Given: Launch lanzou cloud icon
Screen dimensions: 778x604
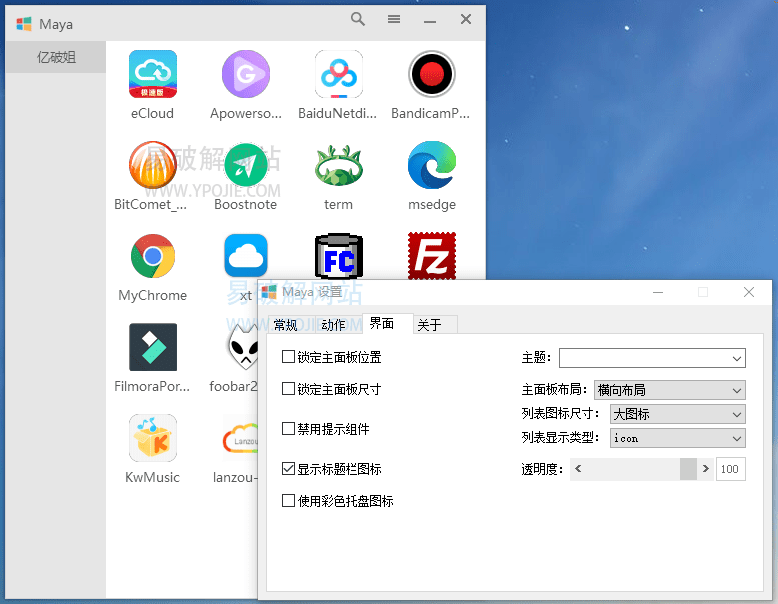Looking at the screenshot, I should (241, 438).
